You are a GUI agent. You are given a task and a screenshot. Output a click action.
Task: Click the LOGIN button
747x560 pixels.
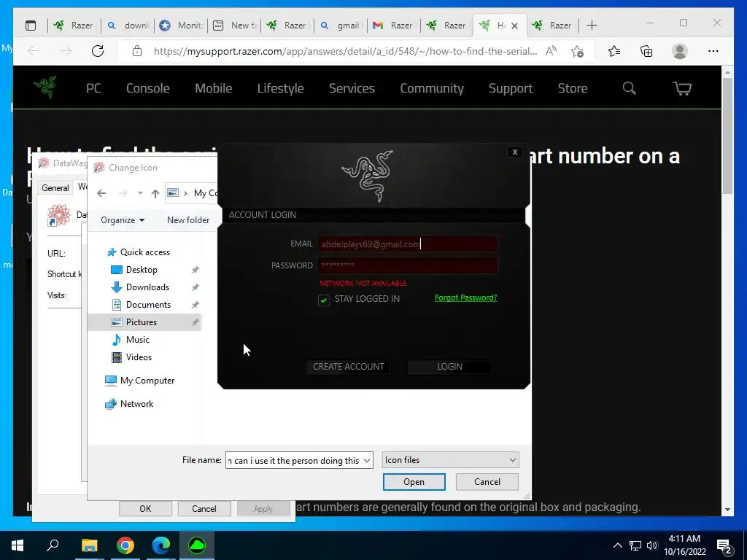click(449, 367)
